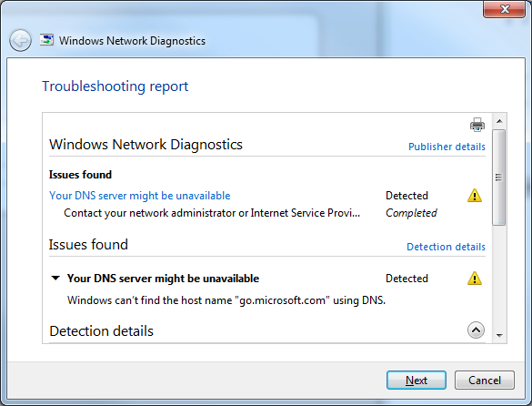Click the large 'Issues found' section heading
Viewport: 532px width, 406px height.
point(88,245)
